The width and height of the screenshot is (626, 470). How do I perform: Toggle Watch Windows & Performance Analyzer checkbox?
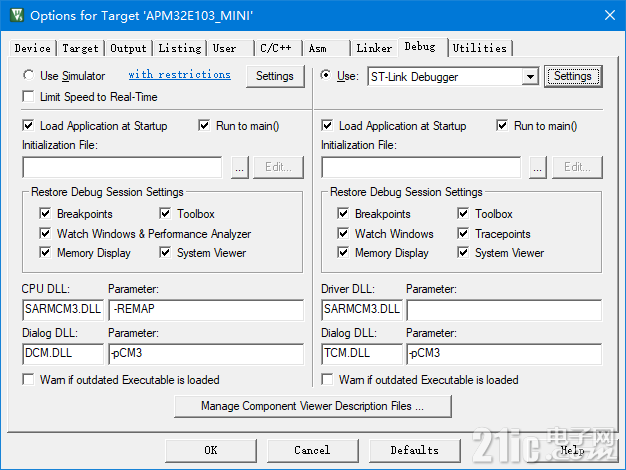pyautogui.click(x=45, y=233)
